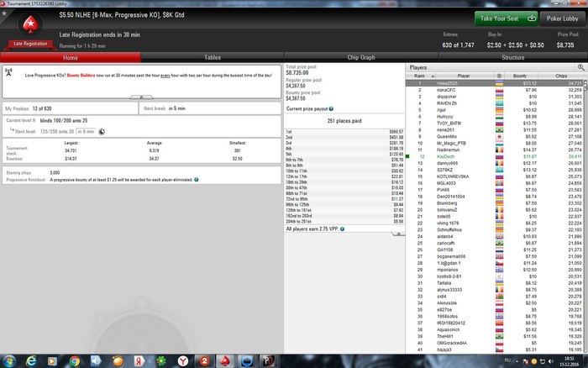Select player KayDuch highlighted in green
Image resolution: width=588 pixels, height=368 pixels.
(494, 156)
